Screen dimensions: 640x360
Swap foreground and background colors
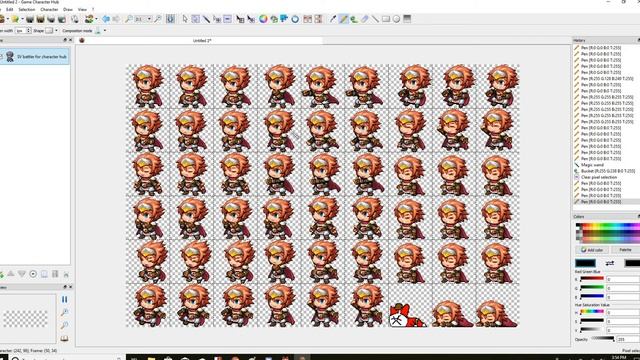pos(610,263)
